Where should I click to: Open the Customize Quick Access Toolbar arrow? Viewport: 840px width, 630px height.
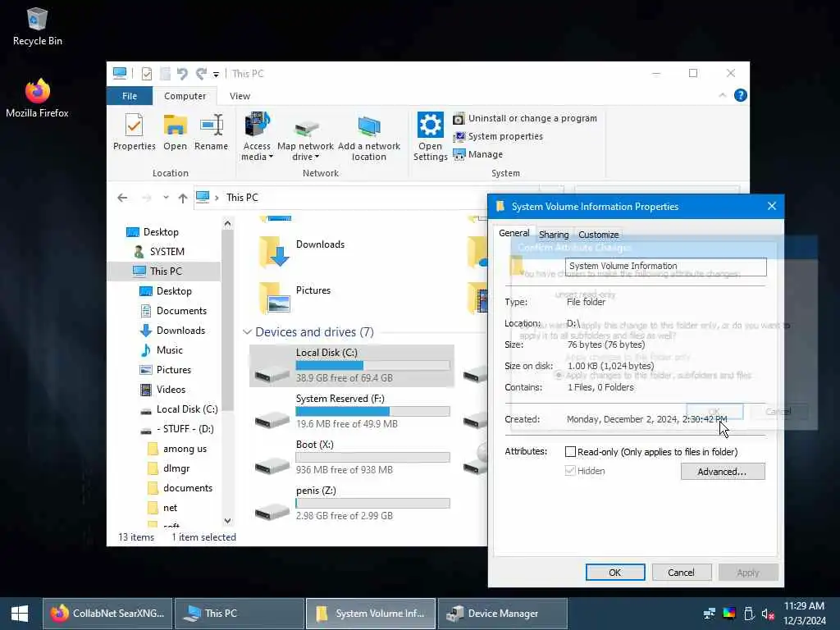coord(216,75)
